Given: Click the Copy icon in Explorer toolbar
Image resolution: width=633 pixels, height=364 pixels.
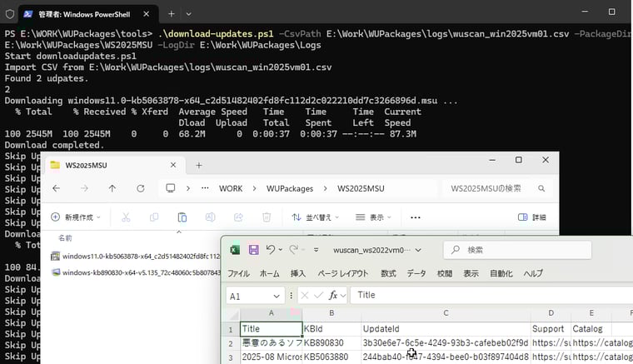Looking at the screenshot, I should (x=154, y=217).
